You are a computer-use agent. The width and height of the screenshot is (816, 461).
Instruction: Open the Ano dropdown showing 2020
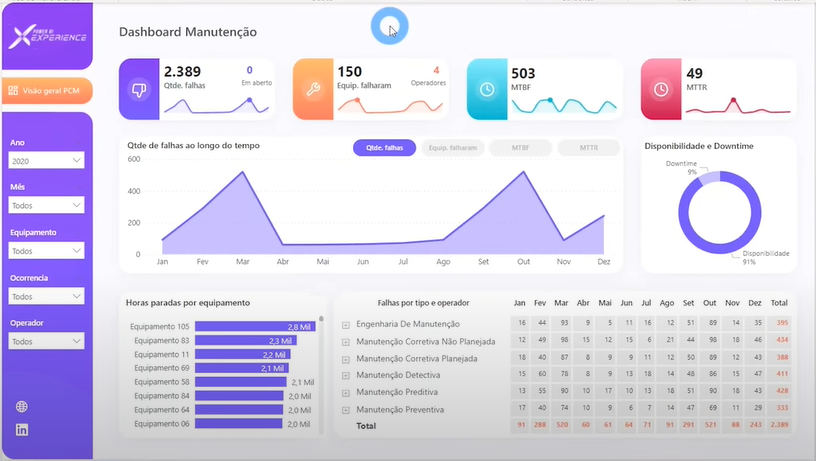click(x=46, y=160)
